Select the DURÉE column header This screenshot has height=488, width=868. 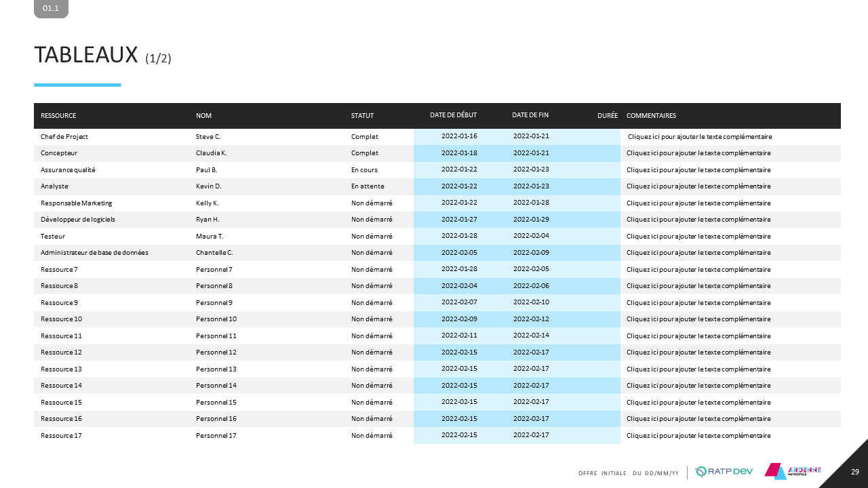pos(608,116)
